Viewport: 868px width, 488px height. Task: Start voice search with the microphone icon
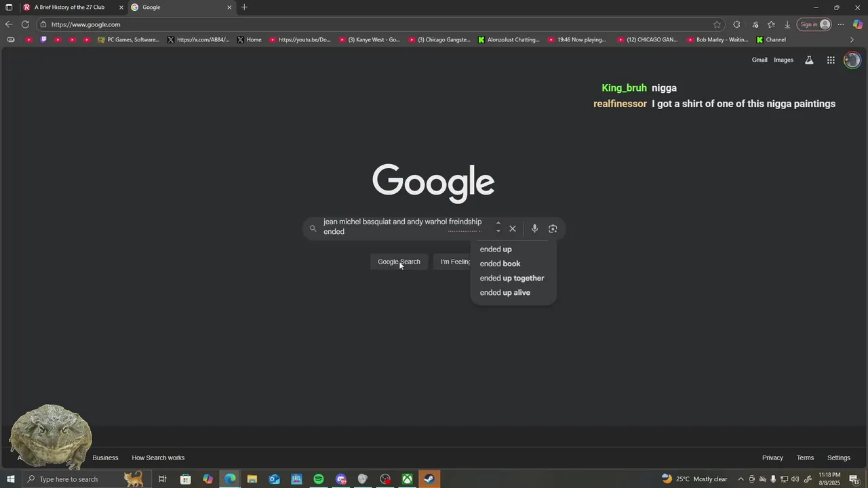click(534, 228)
